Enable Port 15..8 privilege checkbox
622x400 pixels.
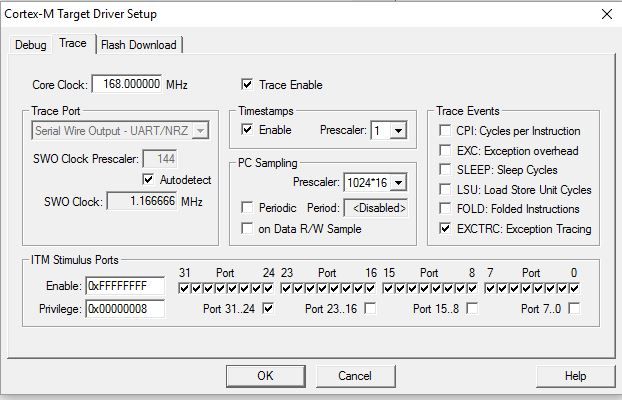pyautogui.click(x=472, y=308)
